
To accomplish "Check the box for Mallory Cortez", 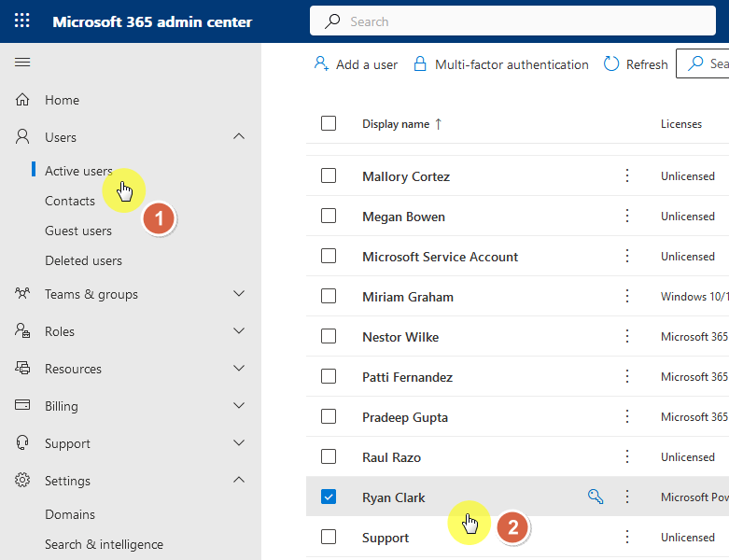I will [x=329, y=175].
